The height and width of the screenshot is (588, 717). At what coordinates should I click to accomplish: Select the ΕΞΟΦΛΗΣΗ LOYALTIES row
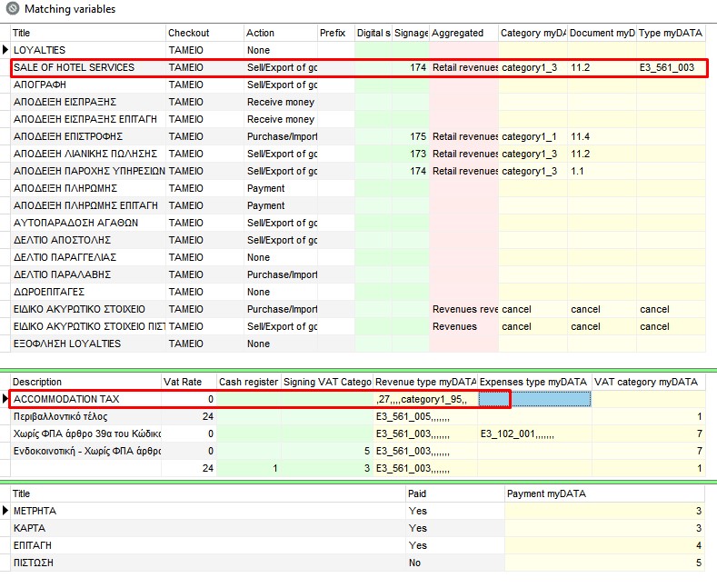(358, 344)
